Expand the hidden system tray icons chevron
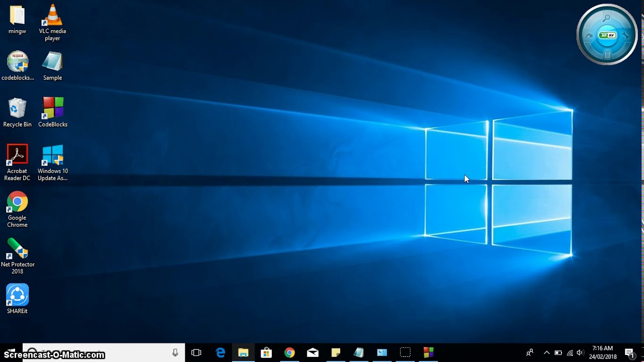The image size is (644, 362). click(547, 352)
